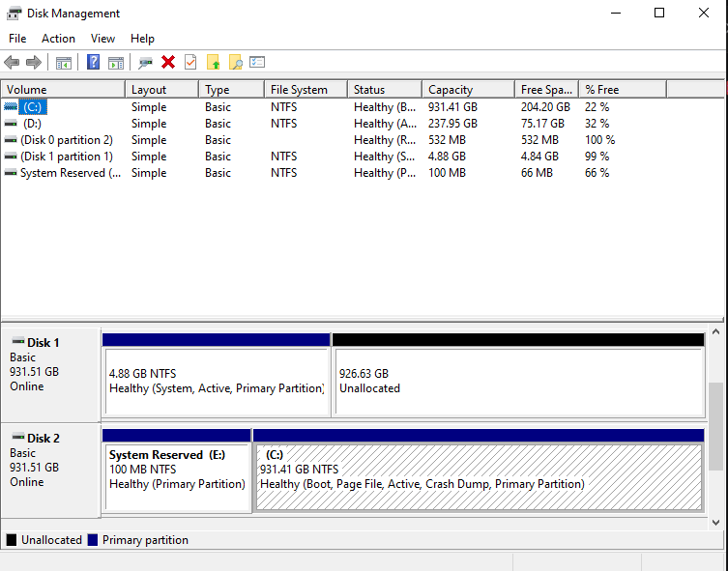Select the System Reserved (E:) partition block

(x=177, y=471)
